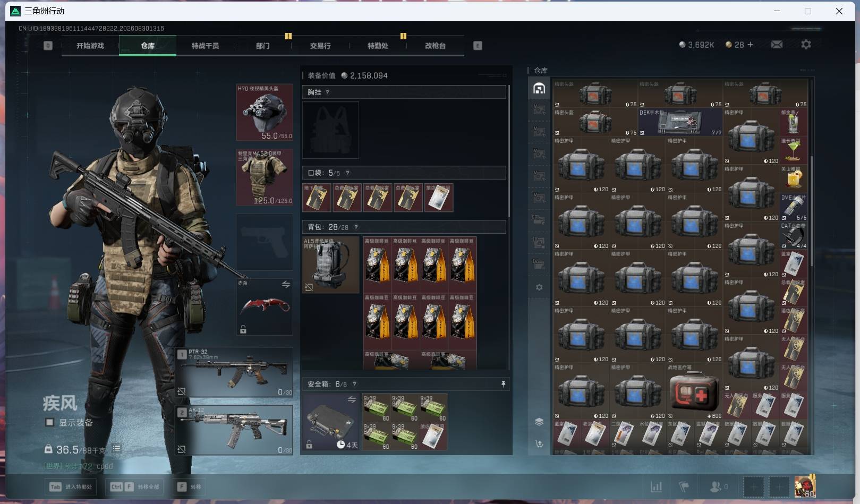This screenshot has width=860, height=504.
Task: Open the 改枪台 tab
Action: (435, 46)
